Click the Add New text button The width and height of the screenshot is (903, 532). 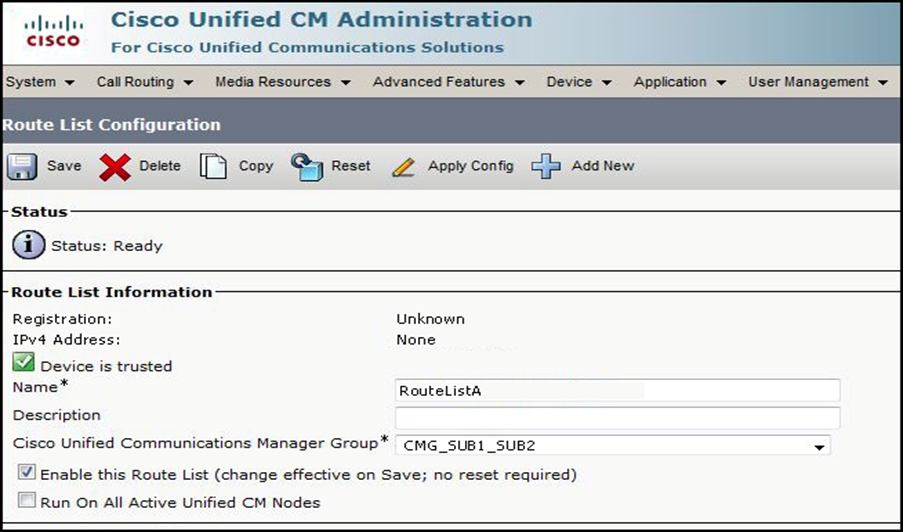602,166
